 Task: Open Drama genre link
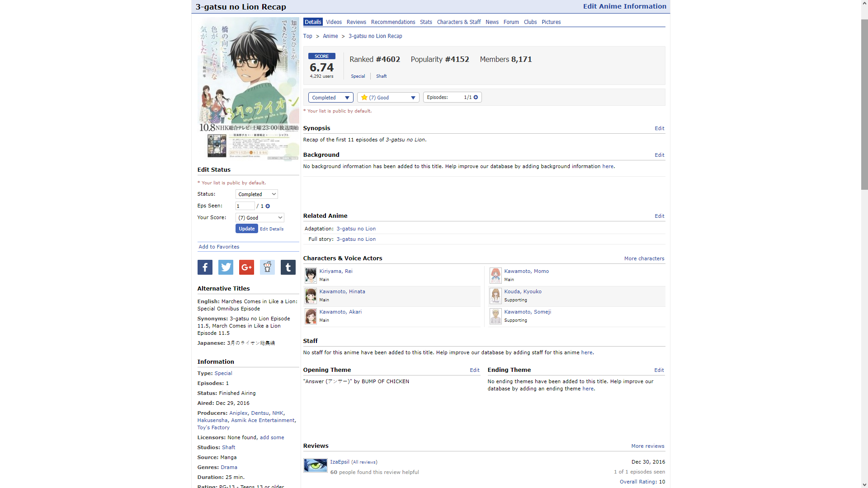(229, 467)
